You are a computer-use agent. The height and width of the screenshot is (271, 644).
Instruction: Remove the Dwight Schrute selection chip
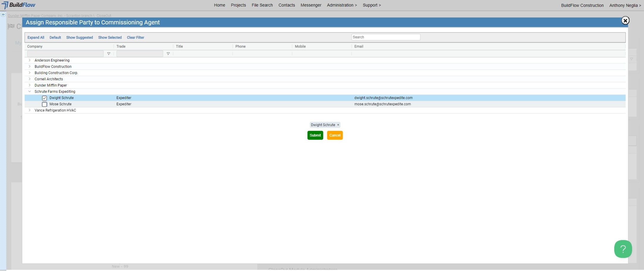point(338,125)
